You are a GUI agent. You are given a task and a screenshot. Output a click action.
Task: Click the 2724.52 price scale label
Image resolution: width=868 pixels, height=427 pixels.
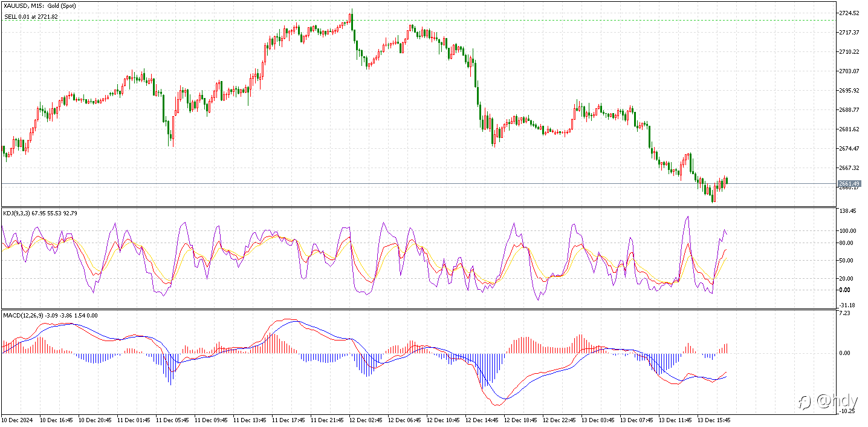[849, 13]
